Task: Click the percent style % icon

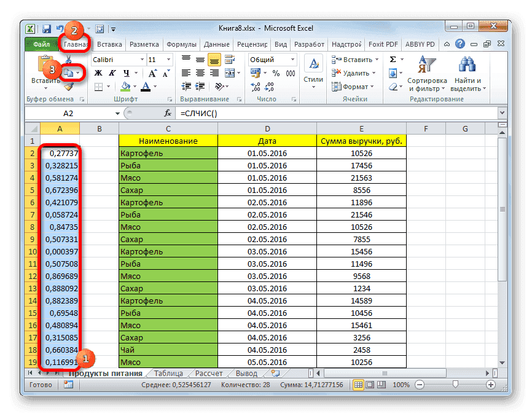Action: click(275, 73)
